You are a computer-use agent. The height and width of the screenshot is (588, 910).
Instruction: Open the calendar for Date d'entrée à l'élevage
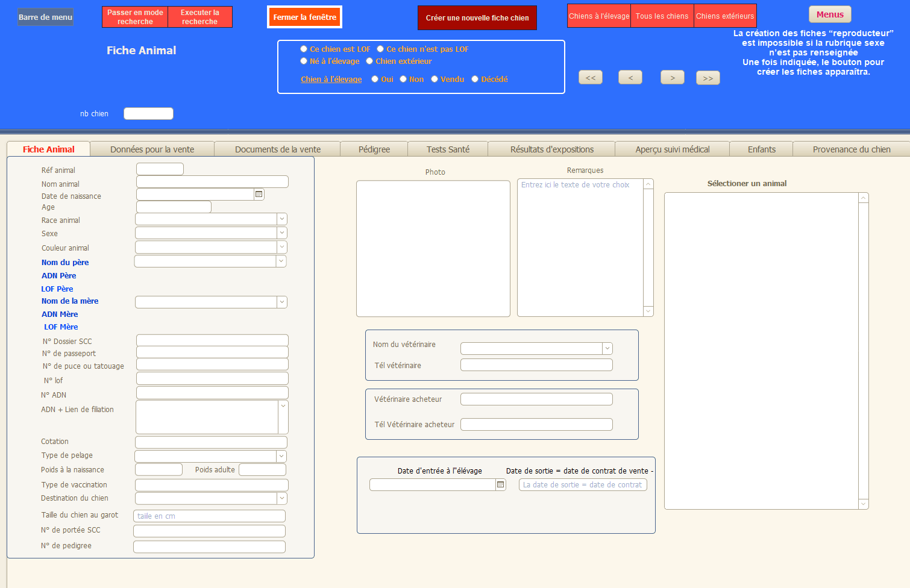tap(500, 484)
